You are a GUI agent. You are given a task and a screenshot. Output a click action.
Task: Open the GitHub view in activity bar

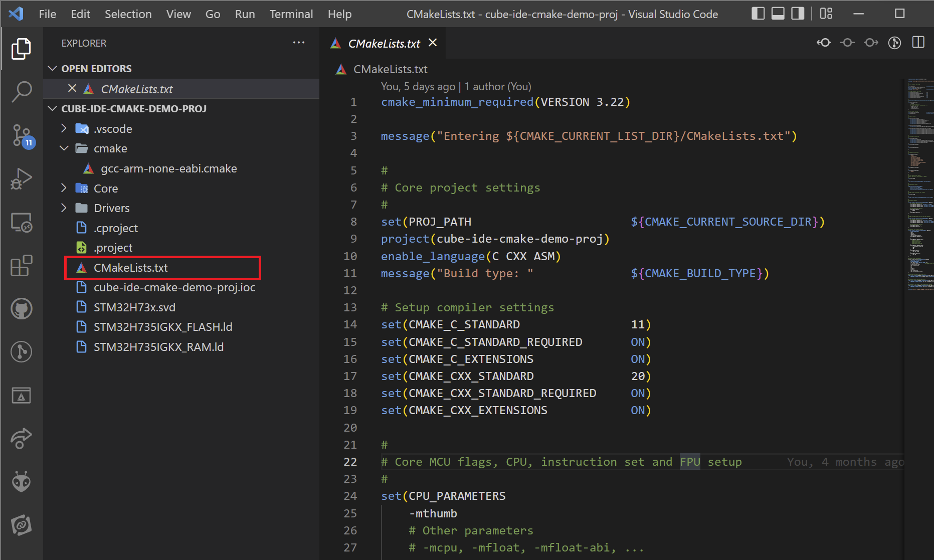coord(21,309)
